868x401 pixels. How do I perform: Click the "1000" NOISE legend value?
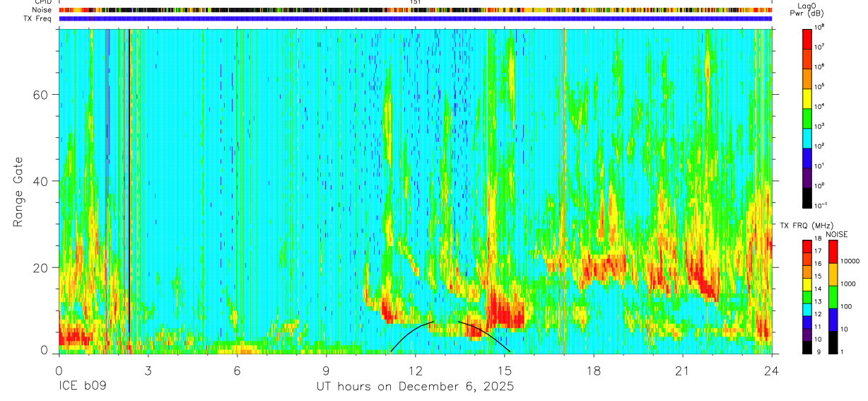tap(849, 284)
